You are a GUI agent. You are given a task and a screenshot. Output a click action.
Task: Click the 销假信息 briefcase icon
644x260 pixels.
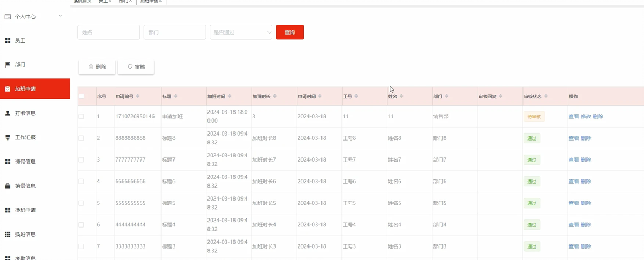(x=8, y=186)
